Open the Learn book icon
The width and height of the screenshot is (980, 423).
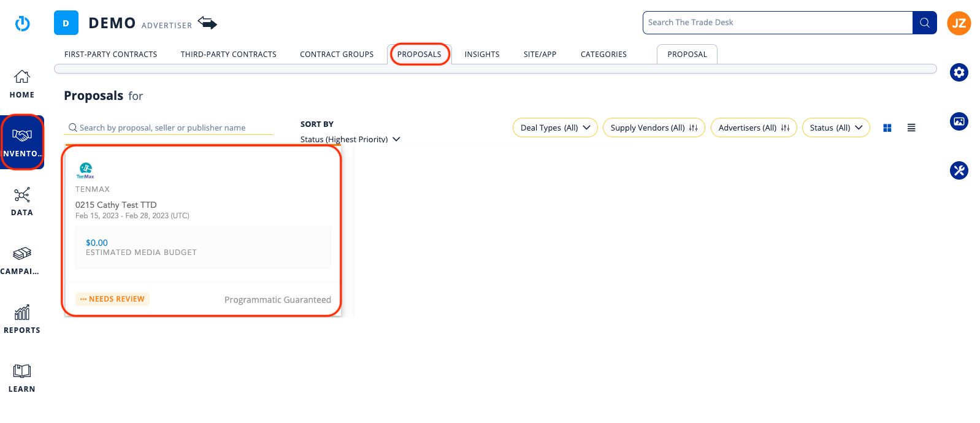point(22,371)
